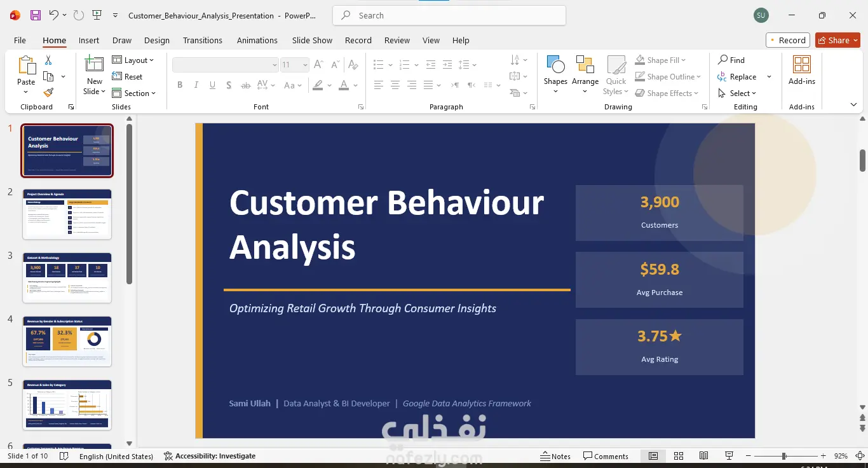The image size is (868, 468).
Task: Click the Copy icon in Clipboard group
Action: click(48, 76)
